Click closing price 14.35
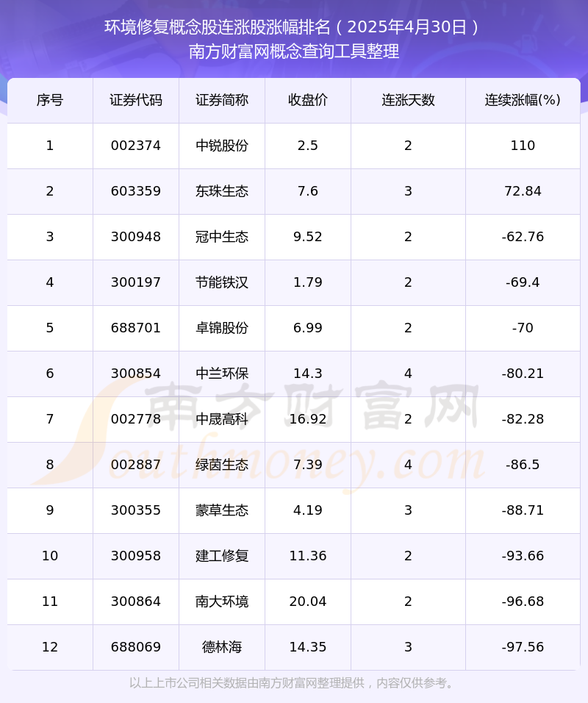Viewport: 588px width, 703px height. click(308, 647)
